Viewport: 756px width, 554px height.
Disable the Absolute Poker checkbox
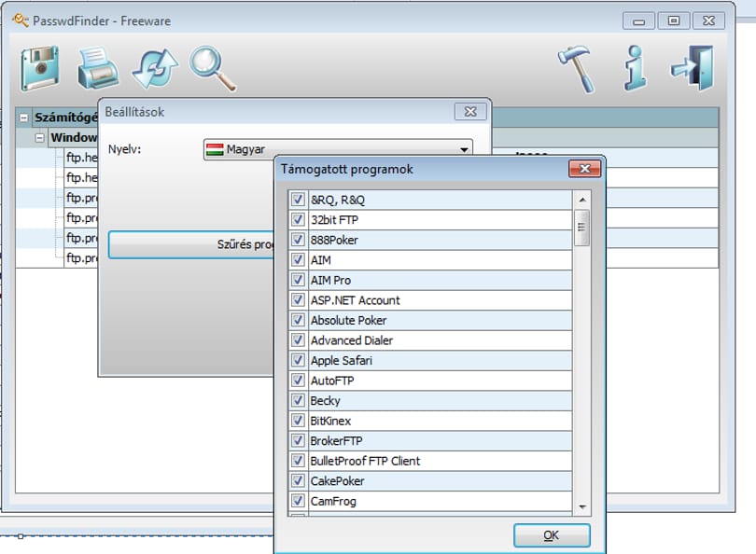point(298,320)
